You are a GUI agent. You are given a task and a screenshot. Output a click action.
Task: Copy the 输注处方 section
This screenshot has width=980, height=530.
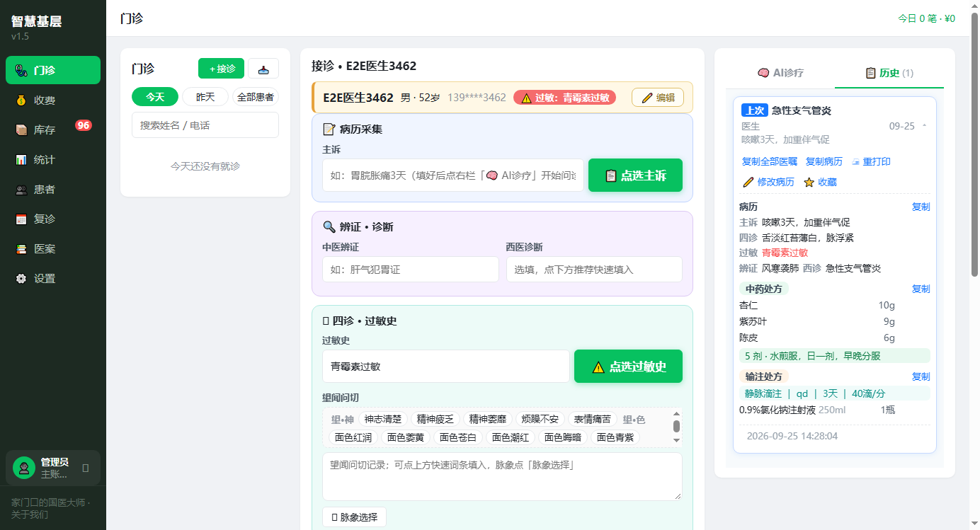(x=921, y=376)
